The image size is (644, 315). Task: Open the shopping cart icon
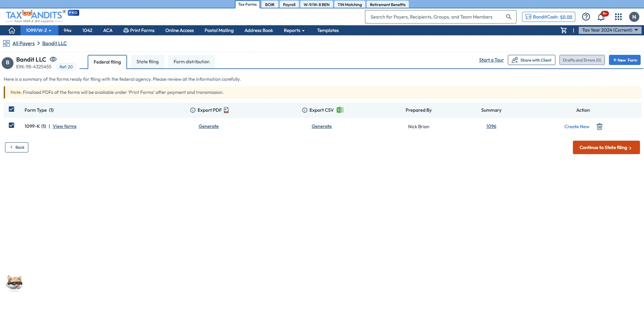pyautogui.click(x=563, y=30)
